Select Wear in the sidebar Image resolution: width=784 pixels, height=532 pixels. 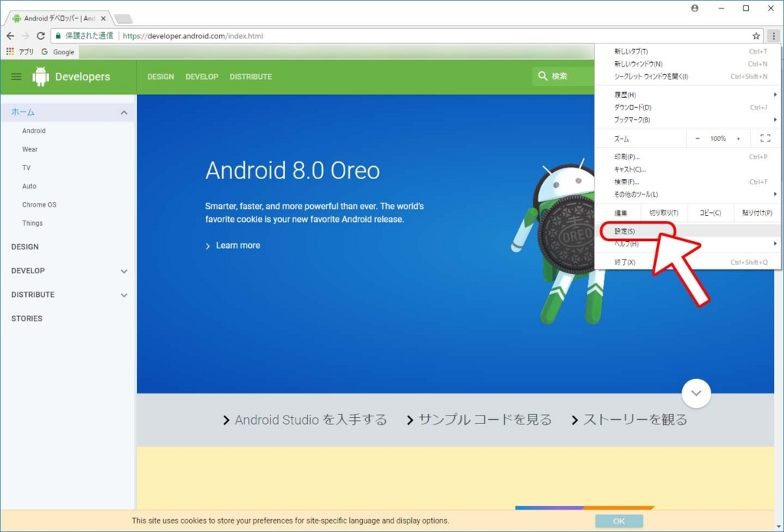pos(30,149)
